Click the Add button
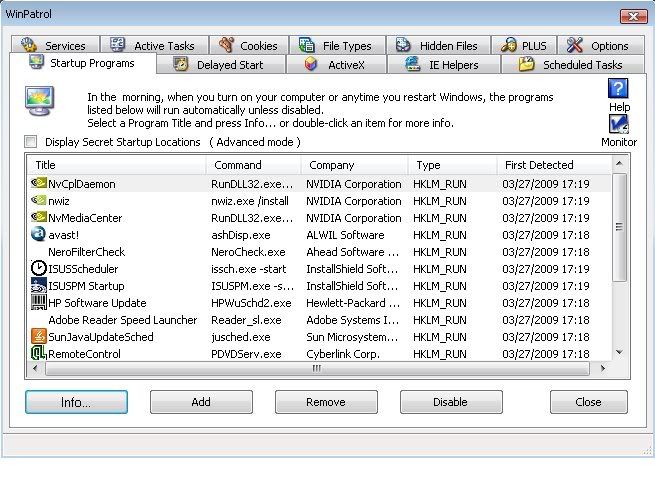 201,402
